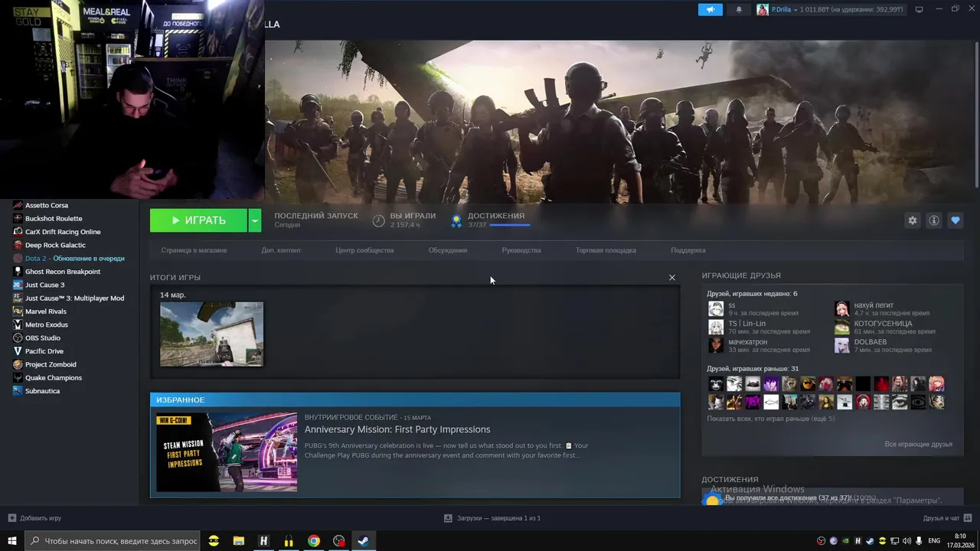Open Anniversary Mission: First Party Impressions news
The height and width of the screenshot is (551, 980).
[x=397, y=429]
